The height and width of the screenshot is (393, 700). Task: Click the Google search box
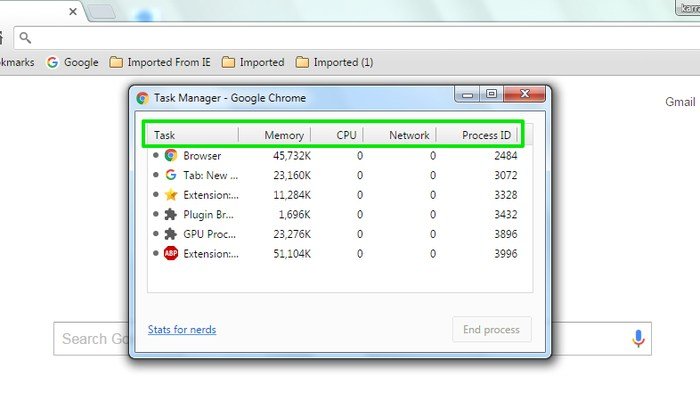tap(352, 339)
